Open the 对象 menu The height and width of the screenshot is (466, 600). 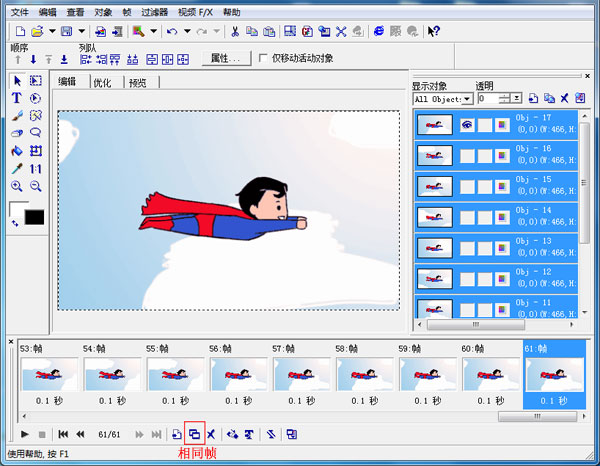click(103, 12)
